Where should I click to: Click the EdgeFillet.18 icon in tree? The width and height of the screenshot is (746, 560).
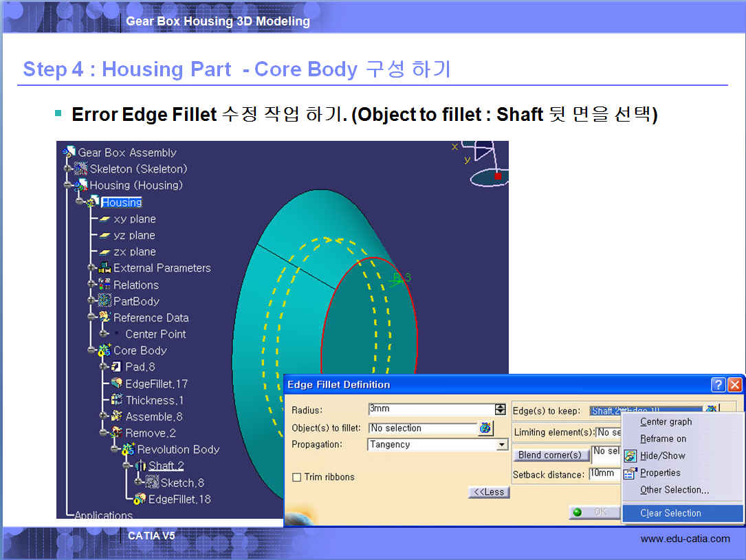[x=140, y=499]
